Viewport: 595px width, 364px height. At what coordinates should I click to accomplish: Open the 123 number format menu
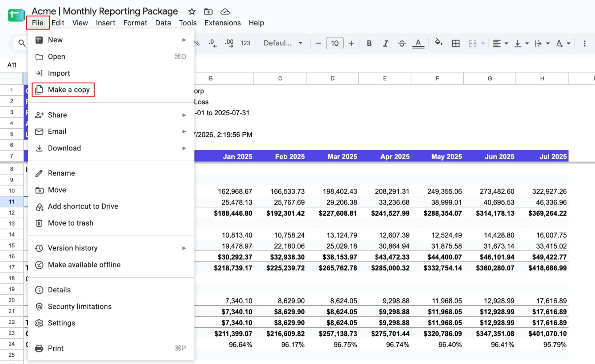[x=246, y=43]
